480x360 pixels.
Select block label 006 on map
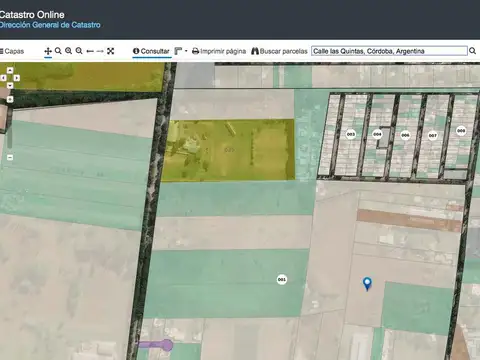pos(405,135)
